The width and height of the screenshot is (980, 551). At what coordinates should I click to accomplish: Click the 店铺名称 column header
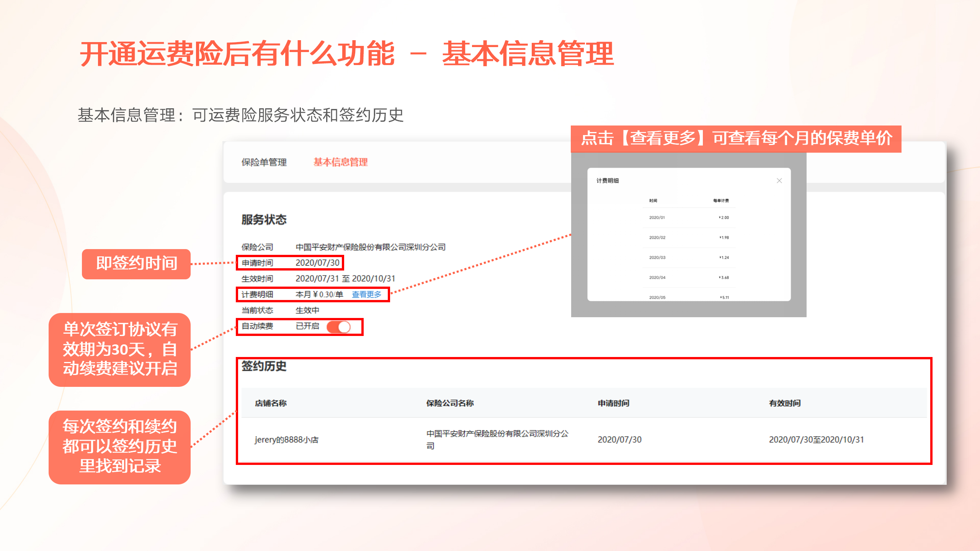click(271, 403)
